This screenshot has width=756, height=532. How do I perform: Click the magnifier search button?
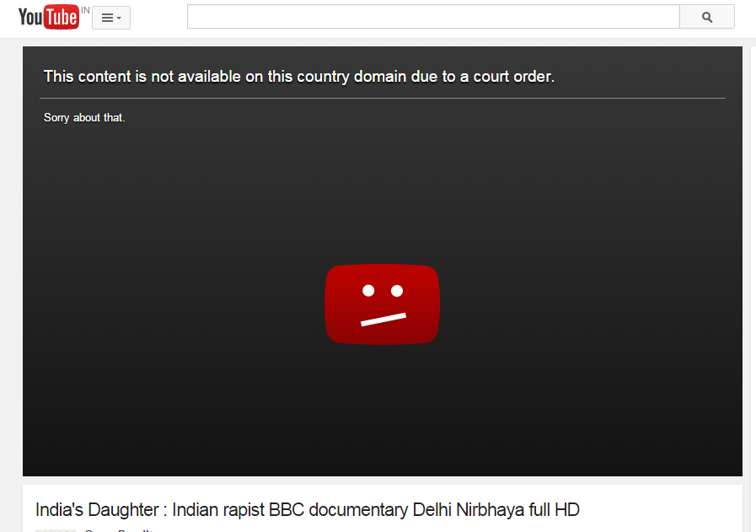click(x=707, y=17)
